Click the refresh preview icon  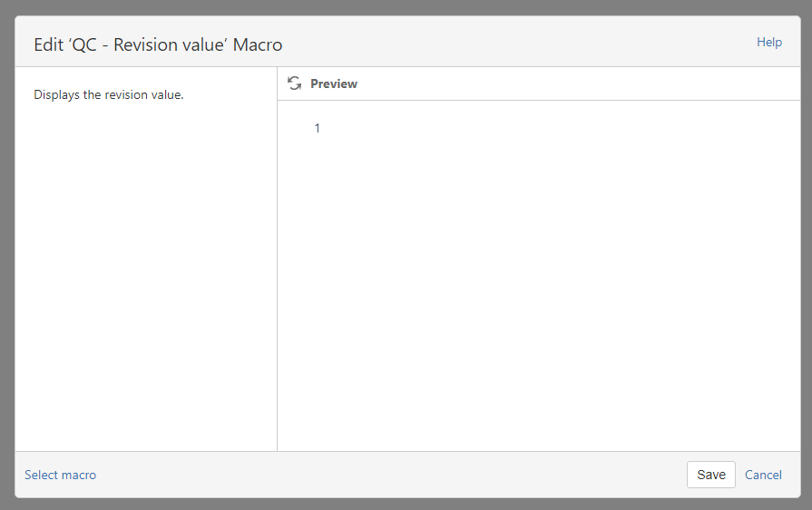coord(294,83)
